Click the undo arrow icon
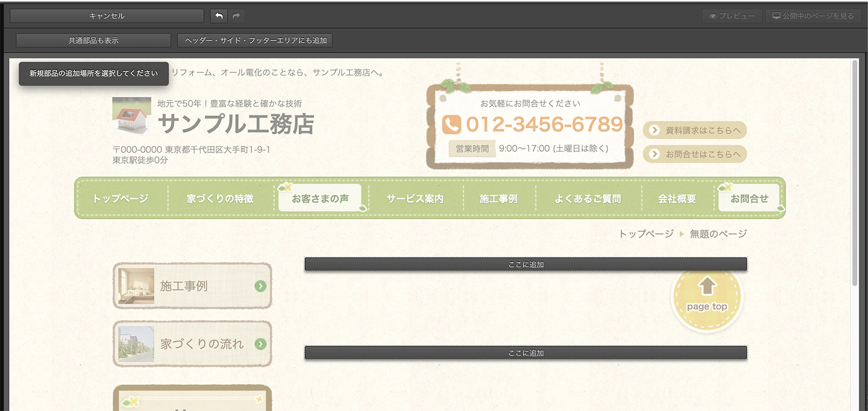 point(219,16)
